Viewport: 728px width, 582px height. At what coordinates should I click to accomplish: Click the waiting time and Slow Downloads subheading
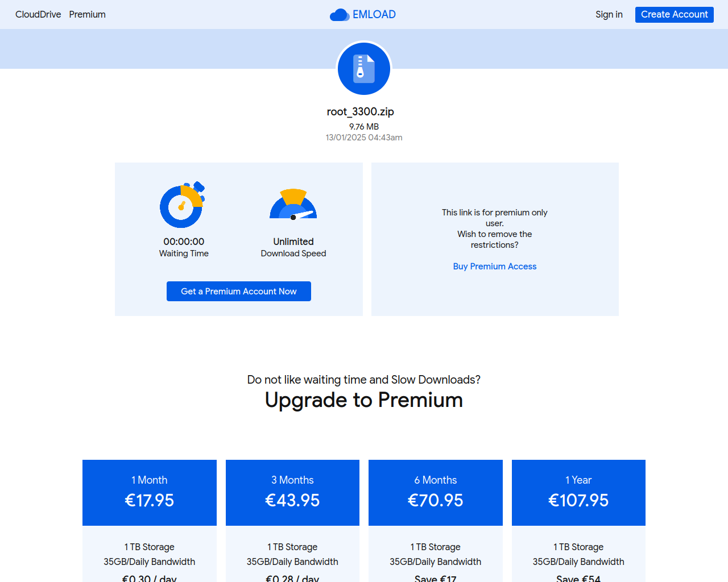coord(364,380)
